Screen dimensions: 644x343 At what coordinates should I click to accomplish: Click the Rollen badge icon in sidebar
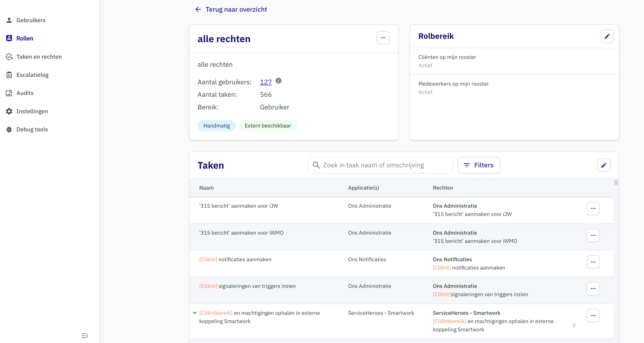point(9,38)
